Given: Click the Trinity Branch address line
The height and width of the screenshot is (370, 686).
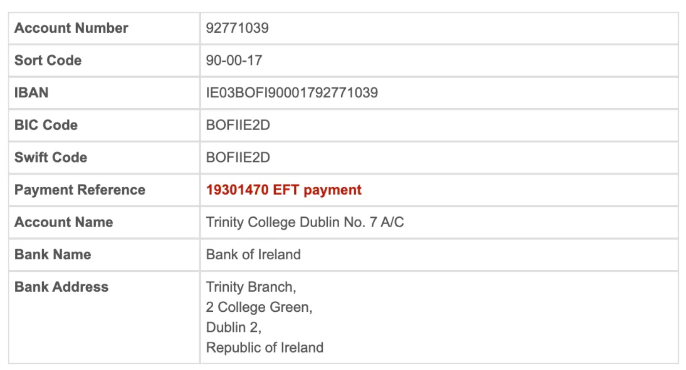Looking at the screenshot, I should [x=251, y=287].
